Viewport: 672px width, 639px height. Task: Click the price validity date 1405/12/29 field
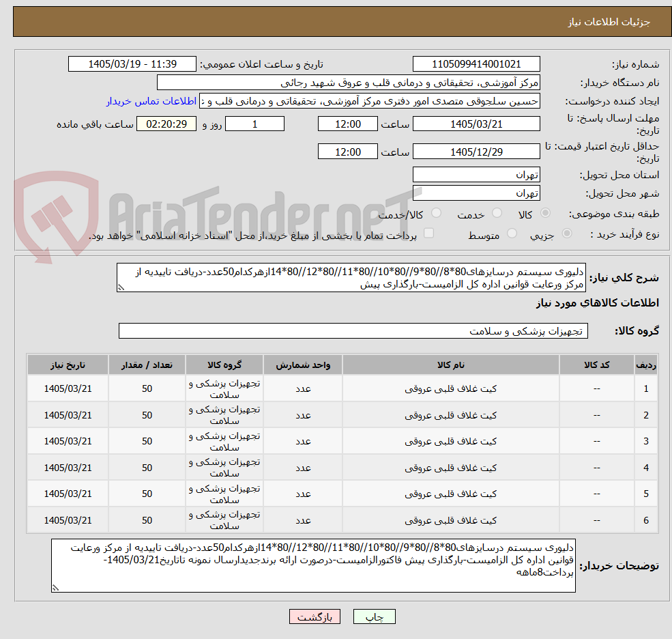476,152
